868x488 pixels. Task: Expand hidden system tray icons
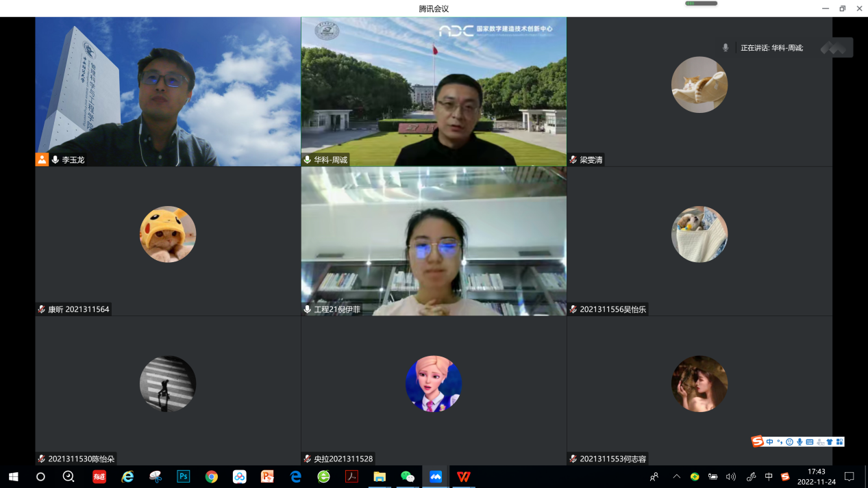pos(677,476)
